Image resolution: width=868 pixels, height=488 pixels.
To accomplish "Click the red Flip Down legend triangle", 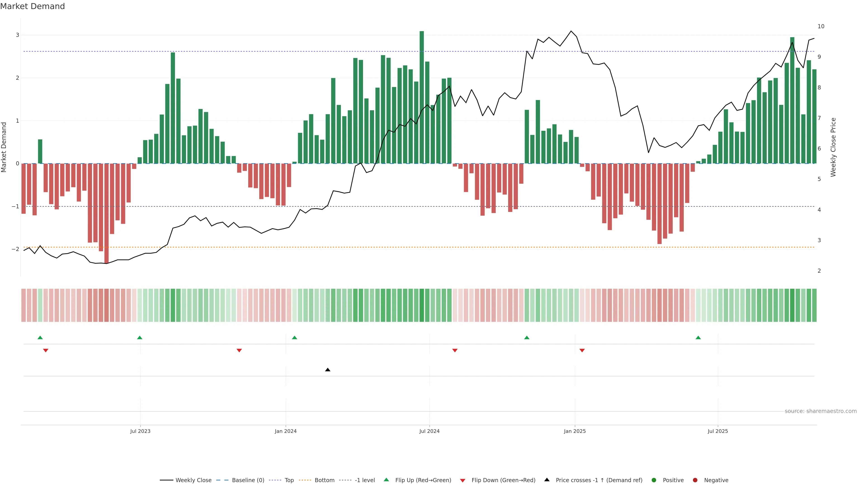I will tap(462, 480).
